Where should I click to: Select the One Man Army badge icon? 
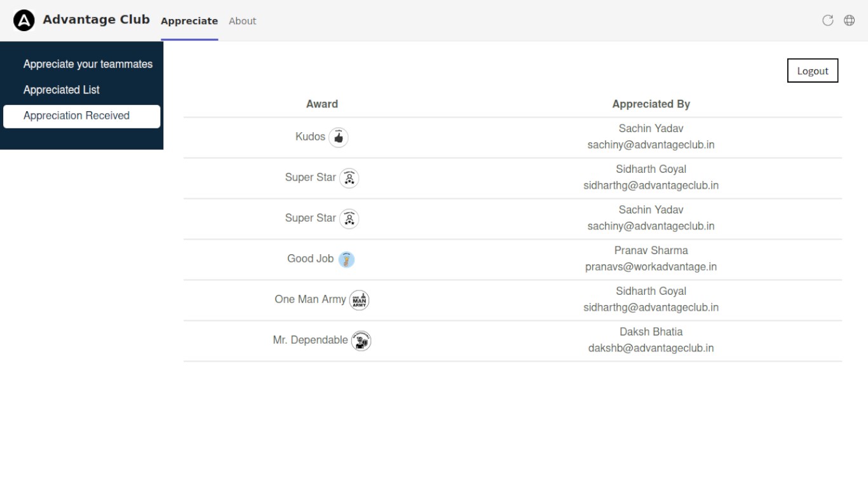click(359, 300)
